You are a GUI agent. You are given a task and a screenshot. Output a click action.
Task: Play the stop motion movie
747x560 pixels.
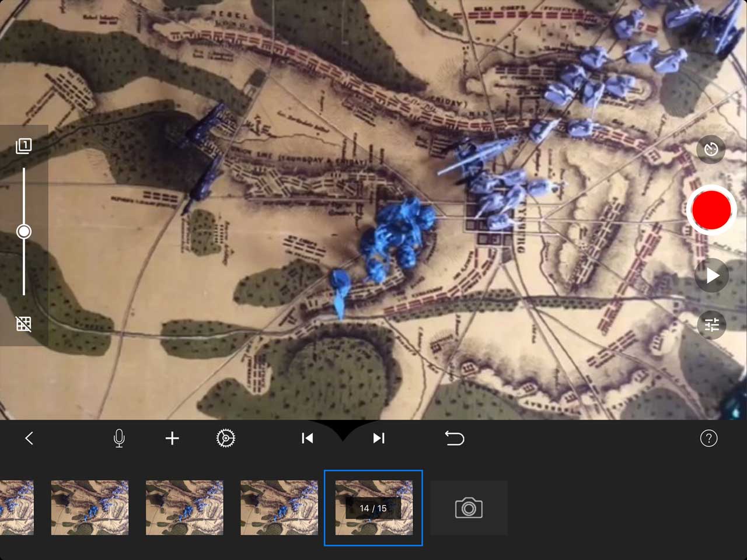pos(712,275)
